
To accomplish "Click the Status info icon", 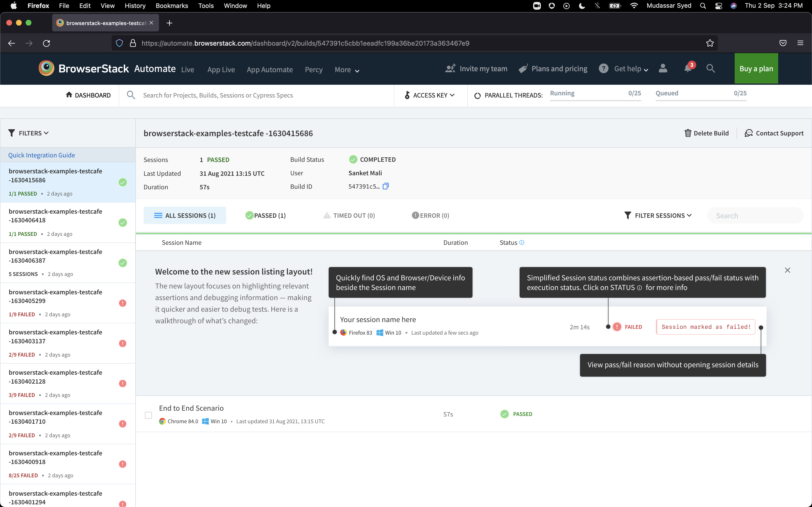I will pos(522,242).
